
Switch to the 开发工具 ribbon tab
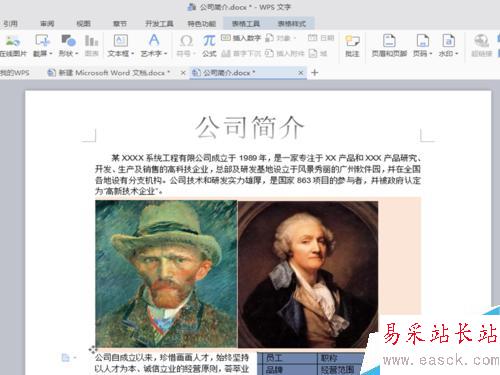(x=159, y=24)
